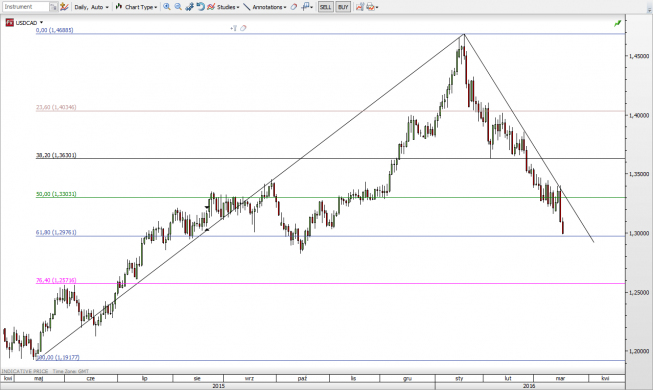Click the 'wrz' month on time axis

pos(249,378)
